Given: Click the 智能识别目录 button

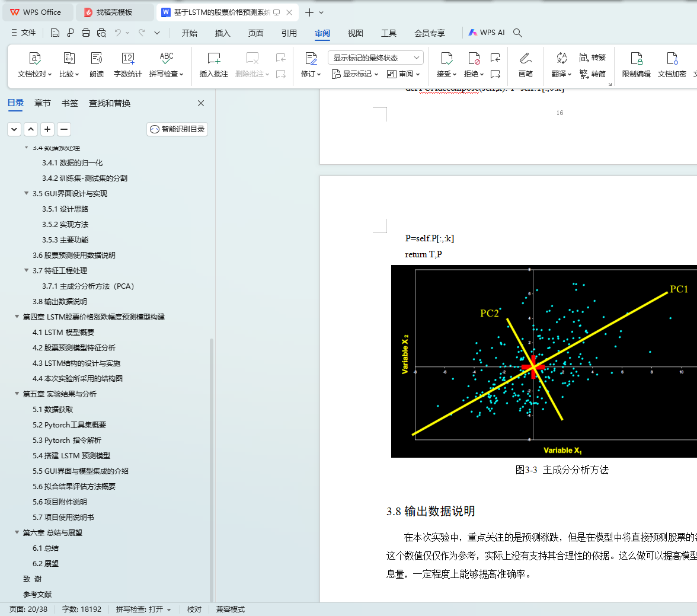Looking at the screenshot, I should coord(177,129).
